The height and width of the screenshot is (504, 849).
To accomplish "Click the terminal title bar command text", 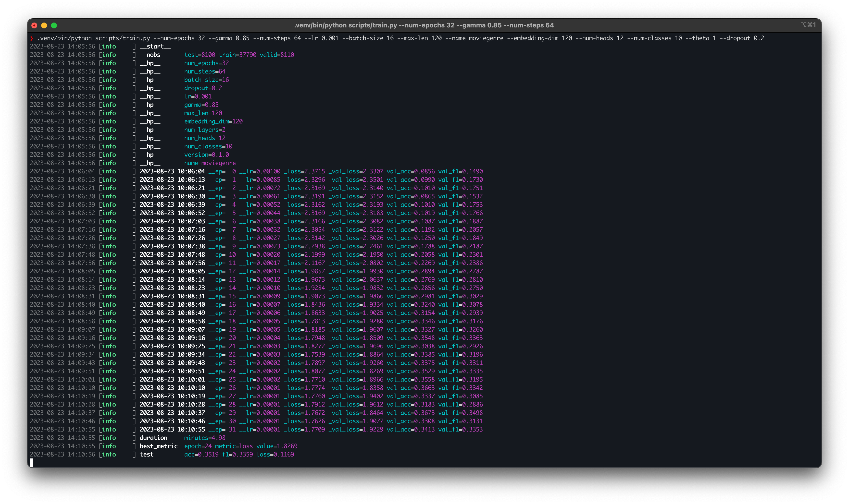I will 424,25.
